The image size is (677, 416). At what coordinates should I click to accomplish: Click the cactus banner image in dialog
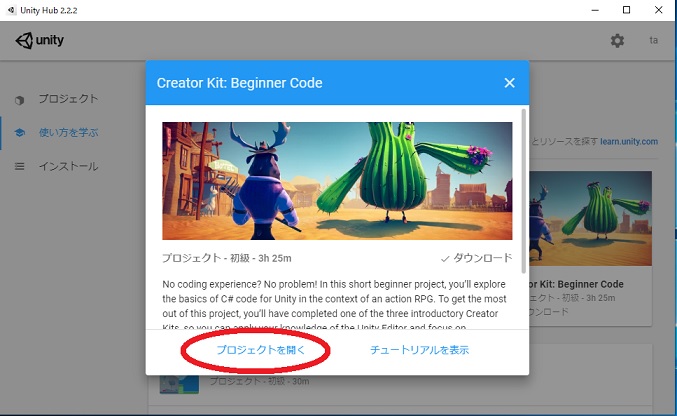point(337,181)
